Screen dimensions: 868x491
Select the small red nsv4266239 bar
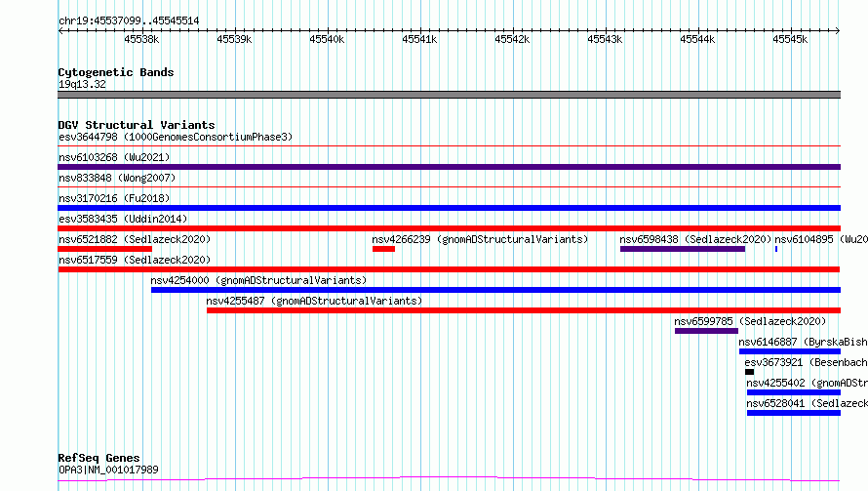click(383, 249)
